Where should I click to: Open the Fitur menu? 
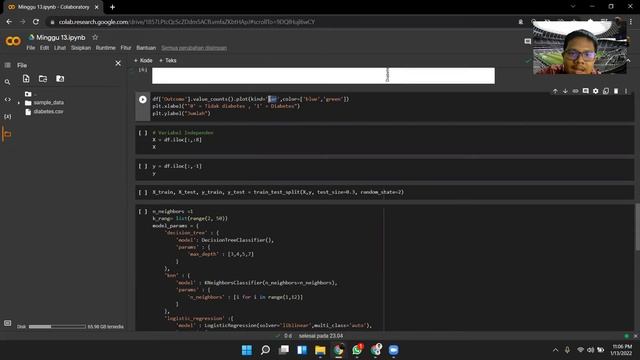tap(126, 48)
